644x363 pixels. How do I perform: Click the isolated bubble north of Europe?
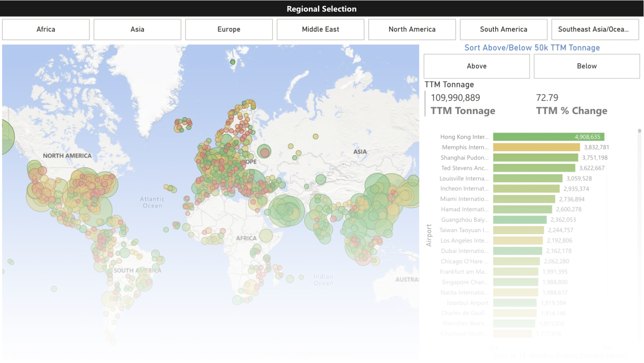(233, 62)
